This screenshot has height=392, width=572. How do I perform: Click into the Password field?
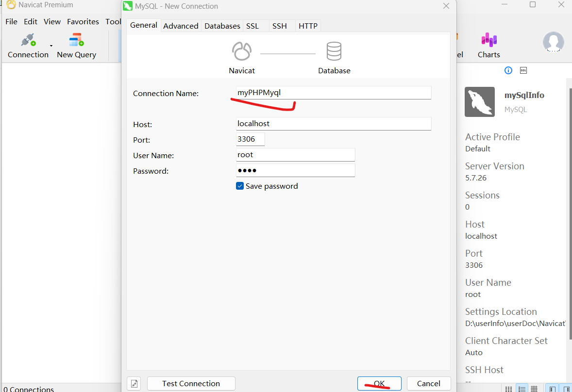tap(296, 170)
